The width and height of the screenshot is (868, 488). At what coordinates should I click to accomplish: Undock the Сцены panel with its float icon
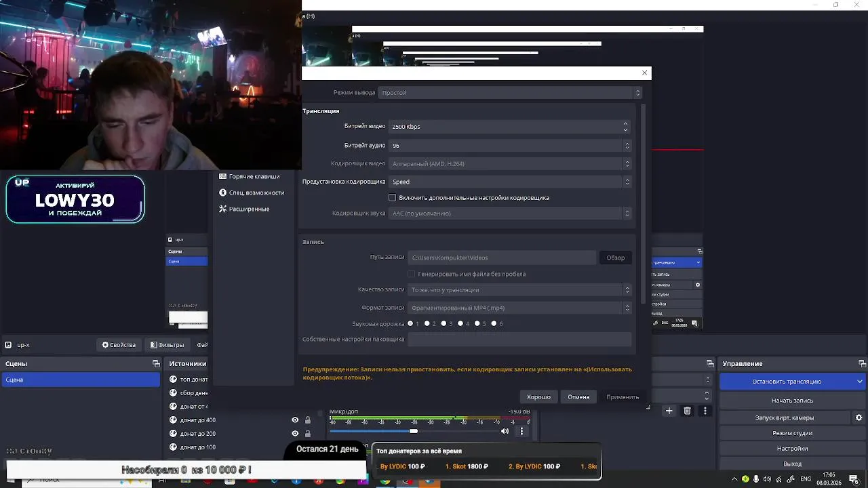point(156,364)
